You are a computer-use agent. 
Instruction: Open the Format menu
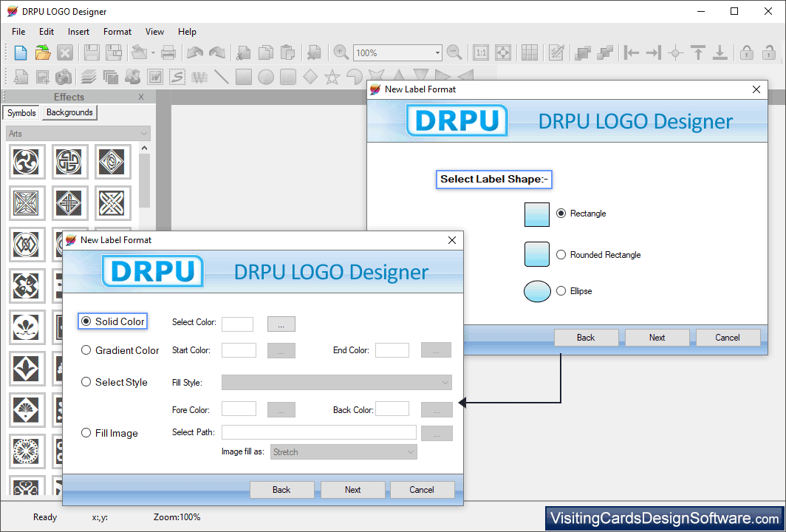point(117,32)
